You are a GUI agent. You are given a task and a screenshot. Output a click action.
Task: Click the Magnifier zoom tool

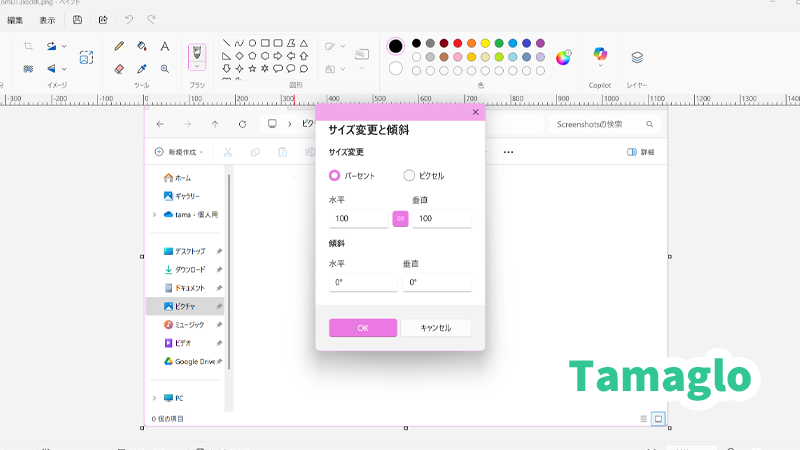(x=165, y=69)
